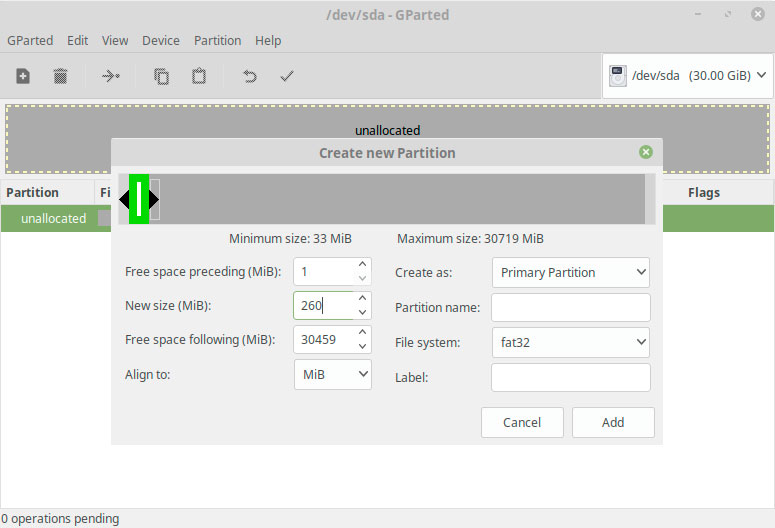Click the '0 operations pending' status text
Screen dimensions: 775x528
point(60,519)
